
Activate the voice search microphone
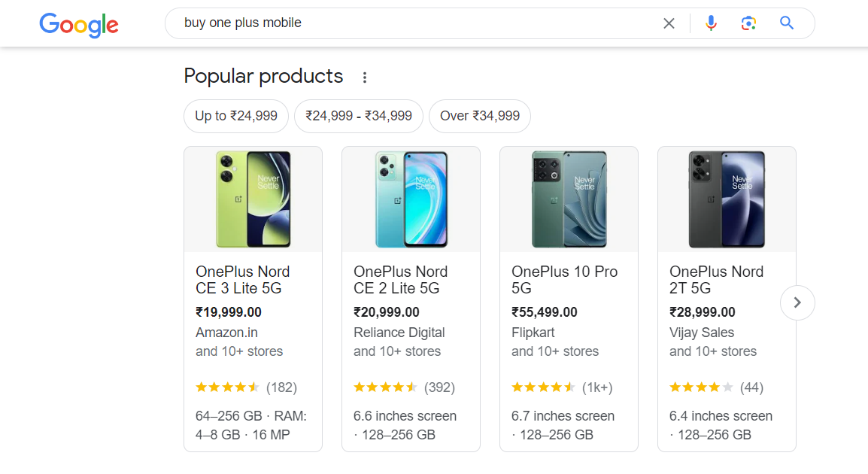[710, 23]
